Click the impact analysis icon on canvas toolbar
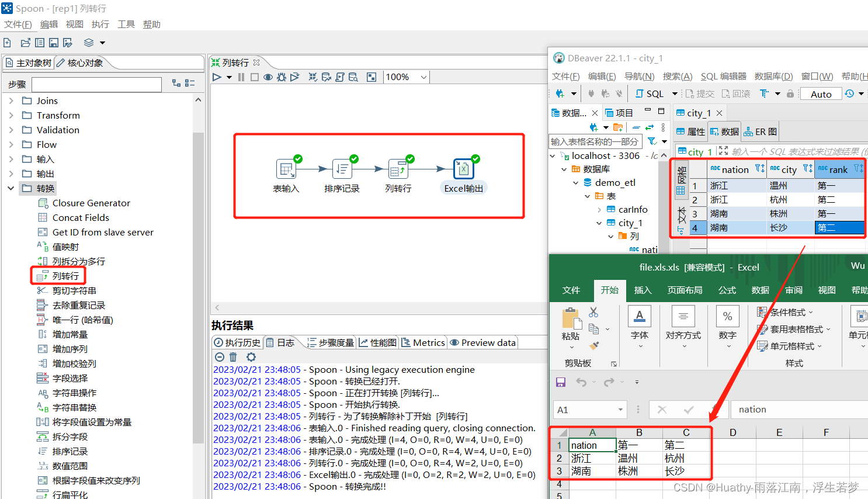The width and height of the screenshot is (868, 499). tap(327, 77)
